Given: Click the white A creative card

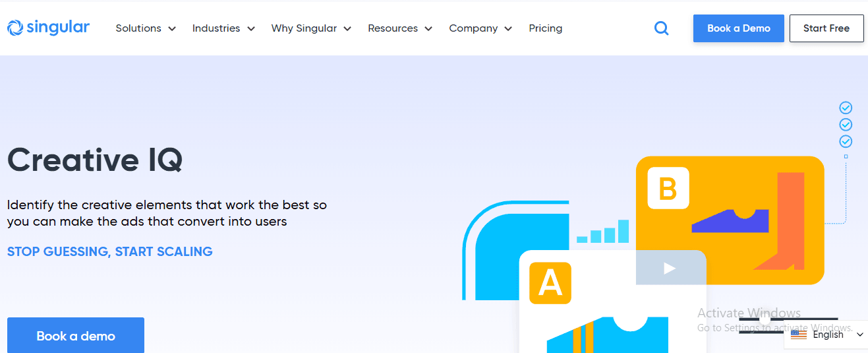Looking at the screenshot, I should pos(613,302).
